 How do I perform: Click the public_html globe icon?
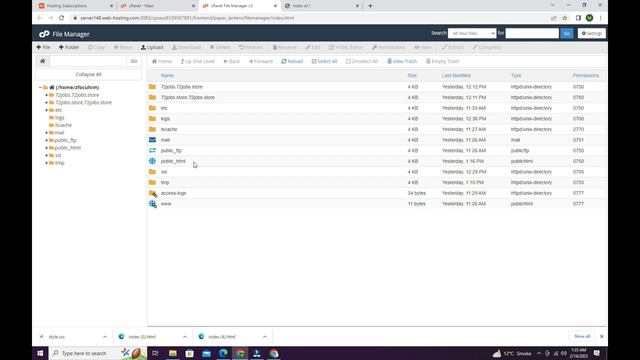pyautogui.click(x=152, y=161)
